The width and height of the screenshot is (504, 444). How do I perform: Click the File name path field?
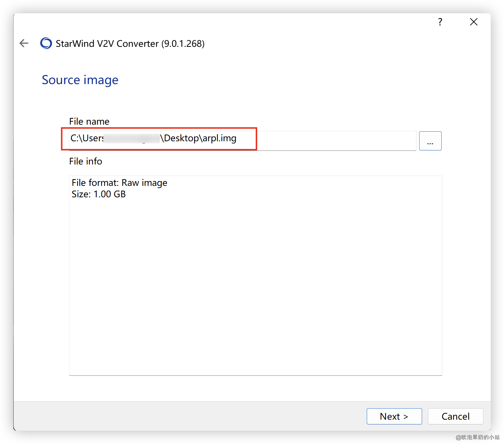243,141
